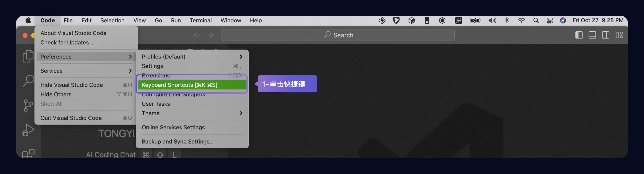Click the volume speaker icon
Viewport: 644px width, 174px height.
coord(492,21)
